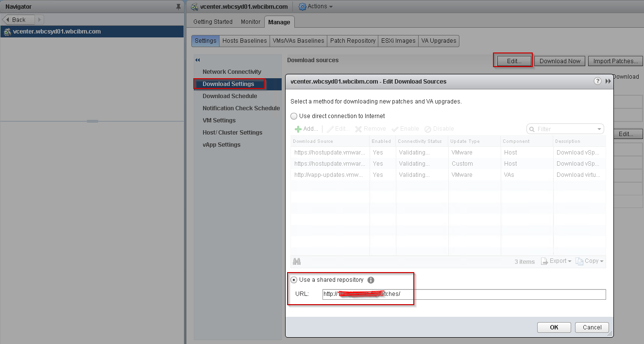Expand the Filter dropdown arrow
This screenshot has height=344, width=644.
point(599,129)
